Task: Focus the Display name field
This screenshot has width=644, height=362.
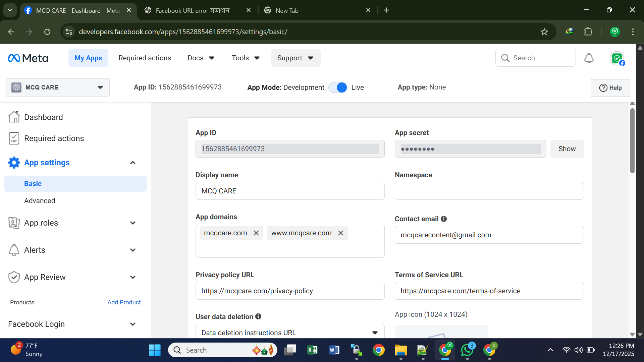Action: point(290,191)
